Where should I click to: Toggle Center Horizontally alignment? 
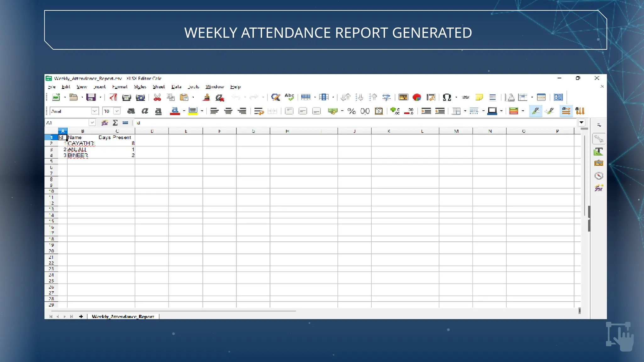[228, 111]
